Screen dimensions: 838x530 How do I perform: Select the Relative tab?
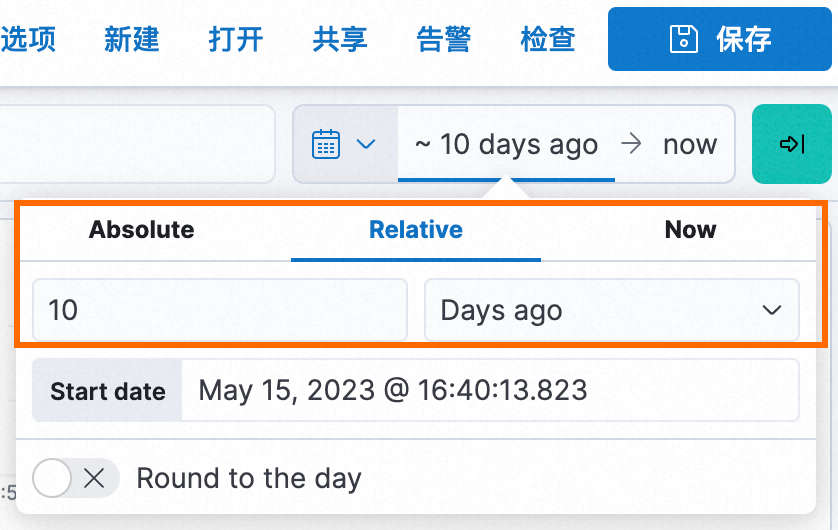pos(416,230)
